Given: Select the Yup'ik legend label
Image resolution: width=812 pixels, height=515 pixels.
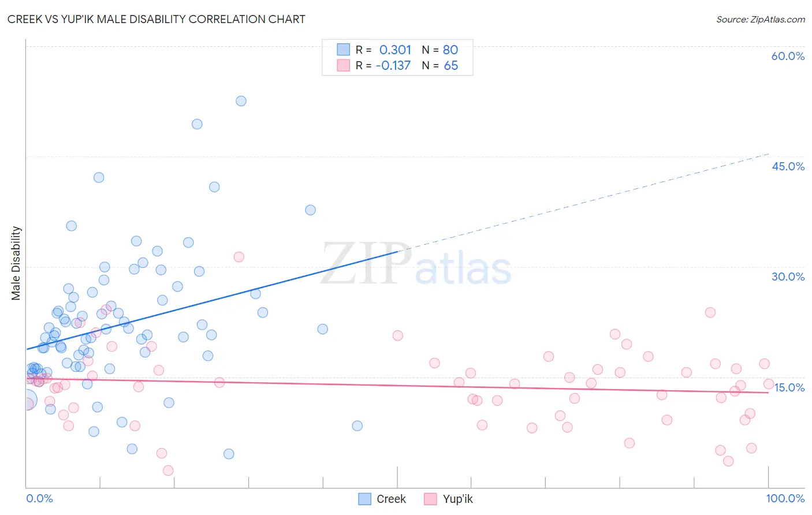Looking at the screenshot, I should [x=457, y=499].
